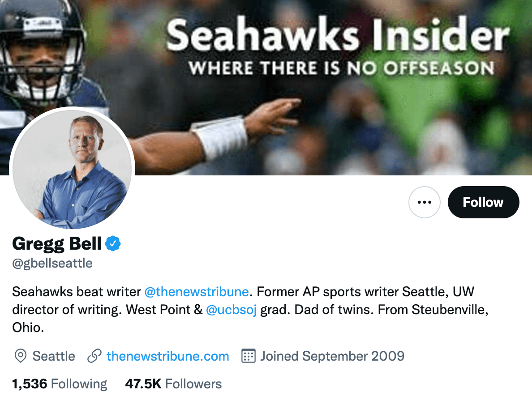Click the Joined September 2009 text
This screenshot has width=532, height=400.
coord(332,356)
